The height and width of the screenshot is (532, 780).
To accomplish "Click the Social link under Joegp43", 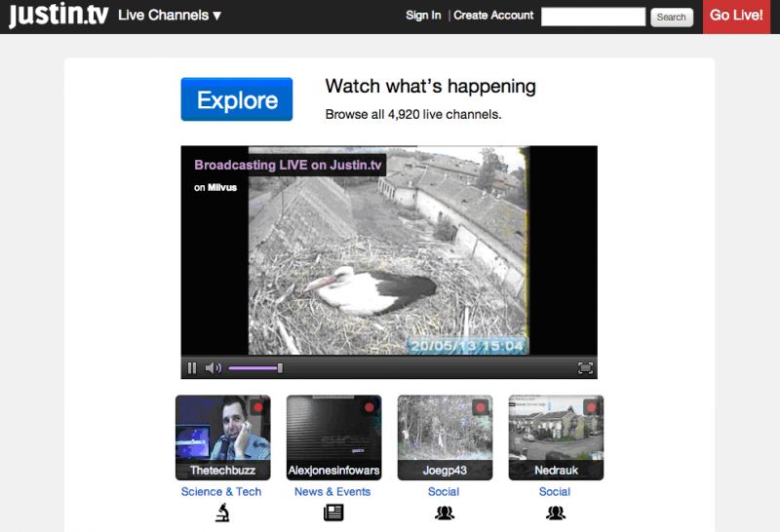I will tap(444, 492).
